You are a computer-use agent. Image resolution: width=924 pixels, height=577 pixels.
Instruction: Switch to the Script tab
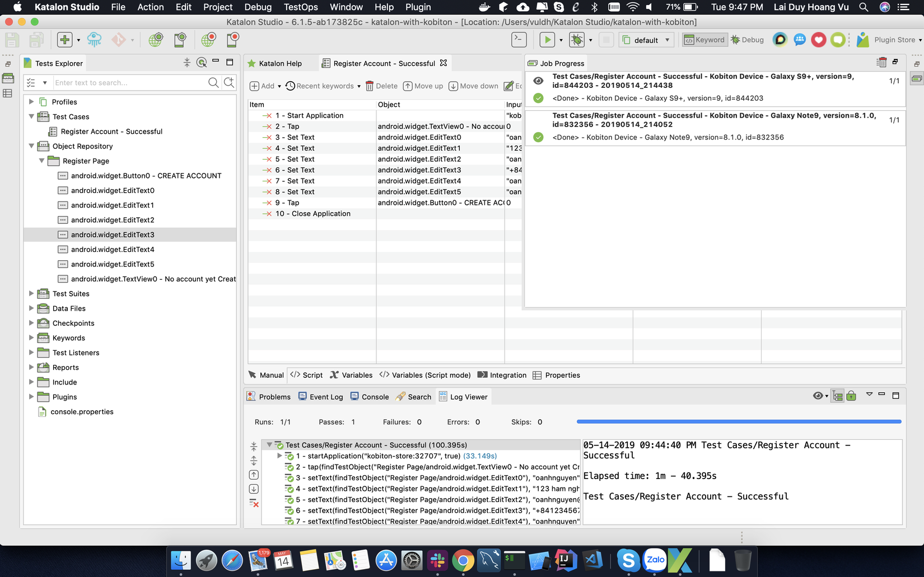(x=306, y=375)
